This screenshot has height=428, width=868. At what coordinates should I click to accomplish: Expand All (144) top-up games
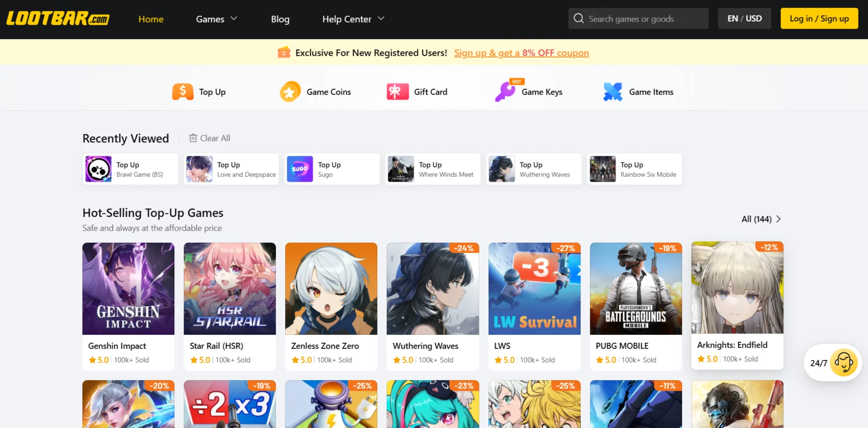tap(761, 219)
